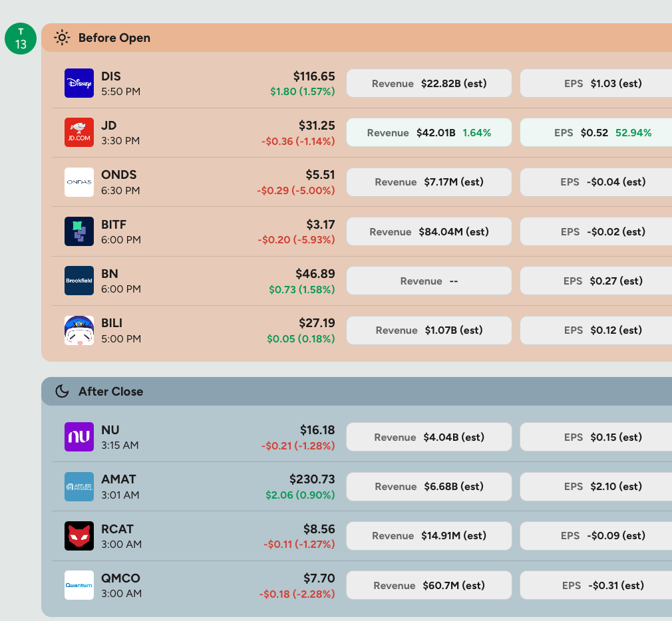Open the Nu logo for NU
Viewport: 672px width, 621px height.
(x=79, y=437)
